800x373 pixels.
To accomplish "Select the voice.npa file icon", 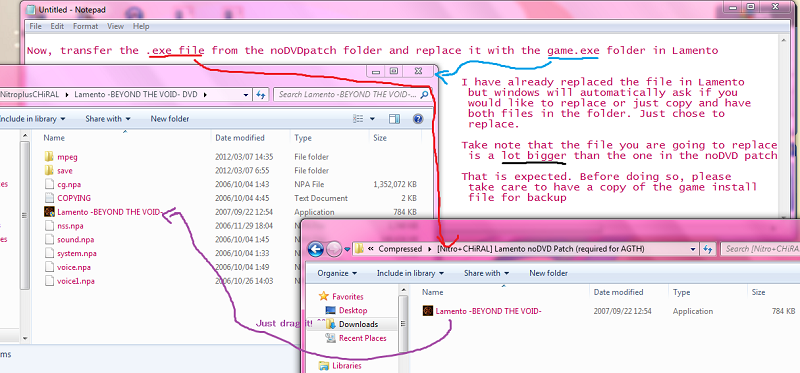I will pyautogui.click(x=49, y=267).
